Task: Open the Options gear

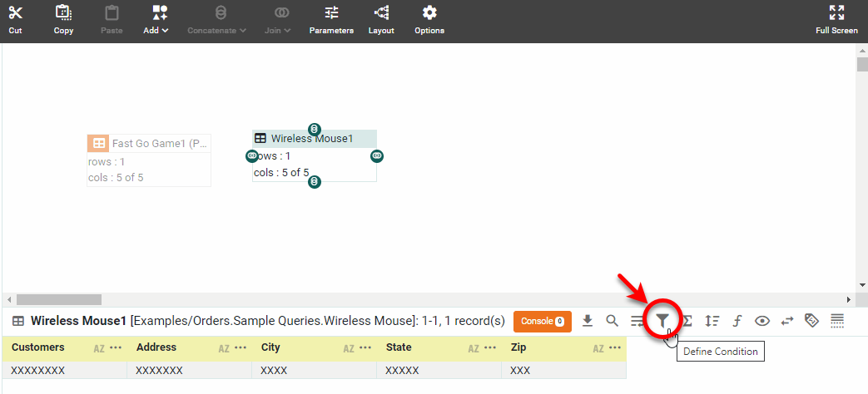Action: point(429,18)
